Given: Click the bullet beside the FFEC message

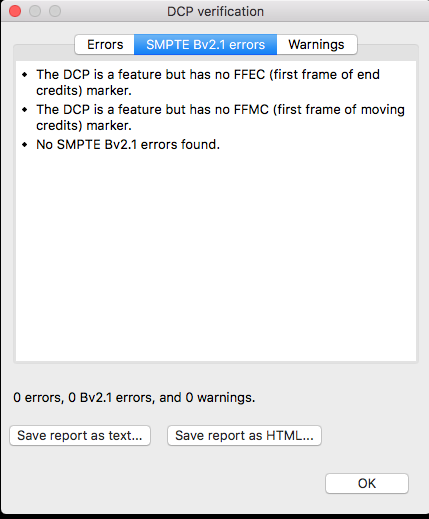Looking at the screenshot, I should [x=25, y=75].
